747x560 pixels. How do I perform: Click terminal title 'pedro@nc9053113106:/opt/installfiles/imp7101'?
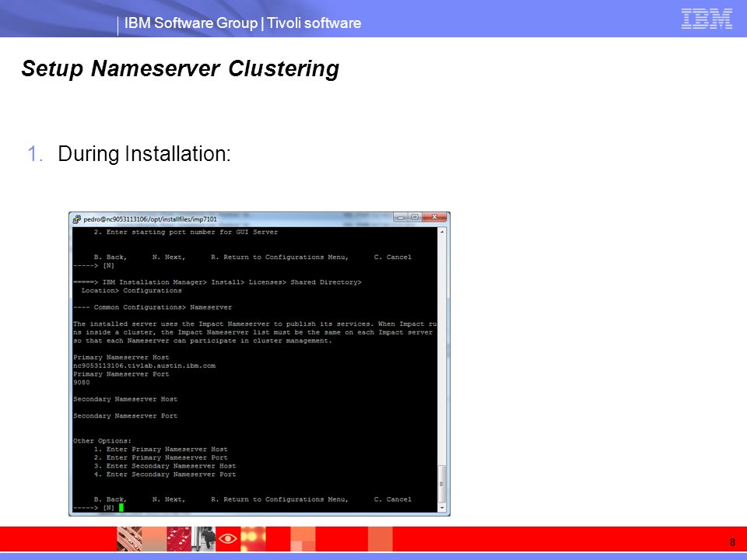[x=150, y=219]
